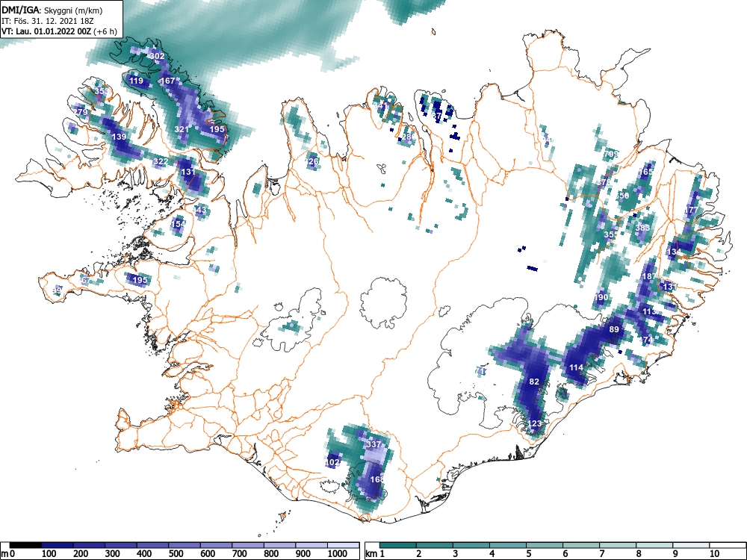Click the 'km 1' label of the legend
This screenshot has height=560, width=747.
click(x=375, y=554)
